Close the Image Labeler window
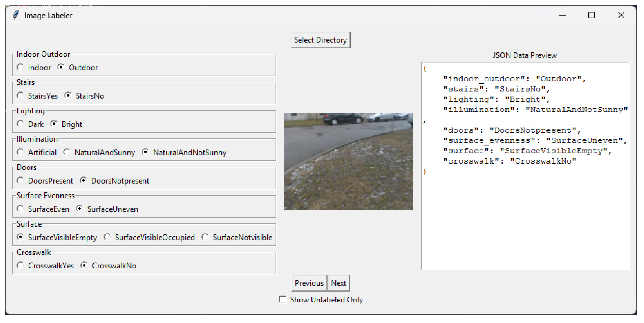The width and height of the screenshot is (644, 323). (x=621, y=15)
